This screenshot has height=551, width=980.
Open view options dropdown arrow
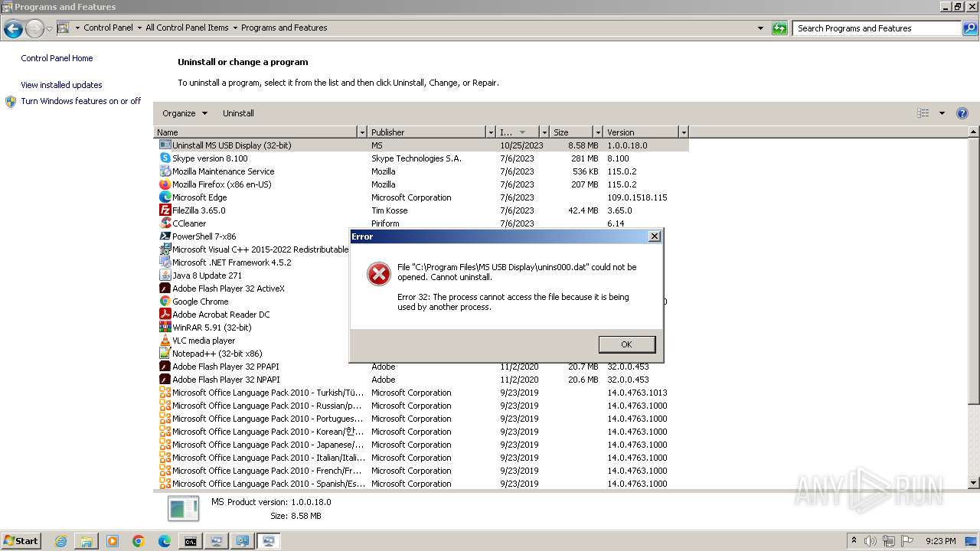pos(942,113)
